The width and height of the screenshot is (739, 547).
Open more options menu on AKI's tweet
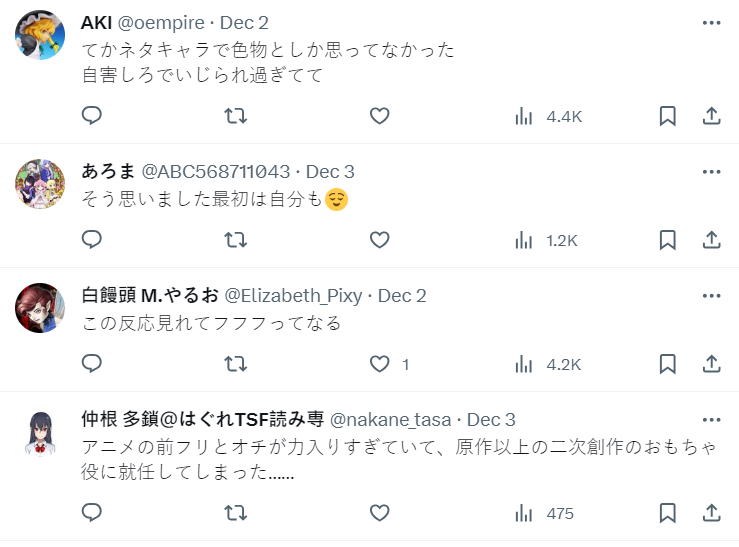(711, 22)
